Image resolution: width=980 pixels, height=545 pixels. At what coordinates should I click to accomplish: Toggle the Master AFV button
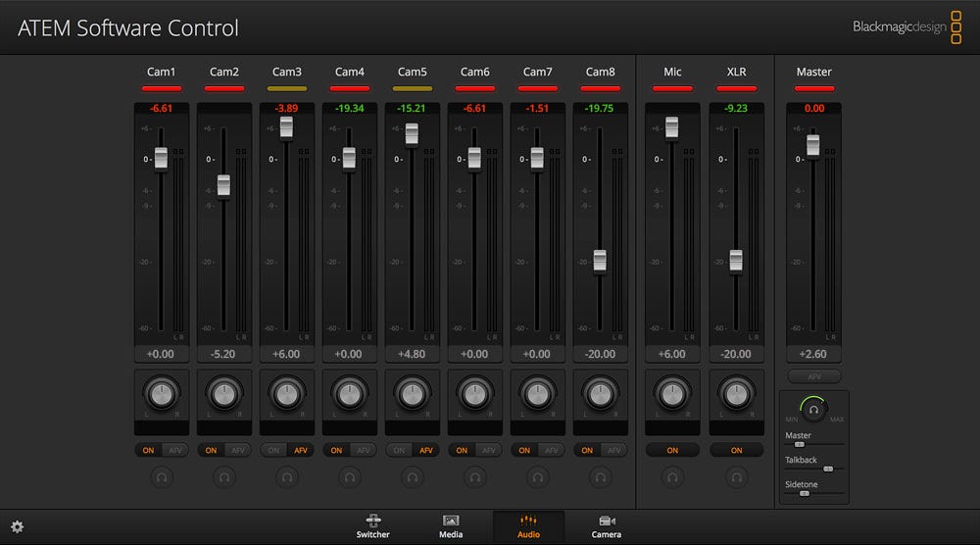(x=813, y=376)
